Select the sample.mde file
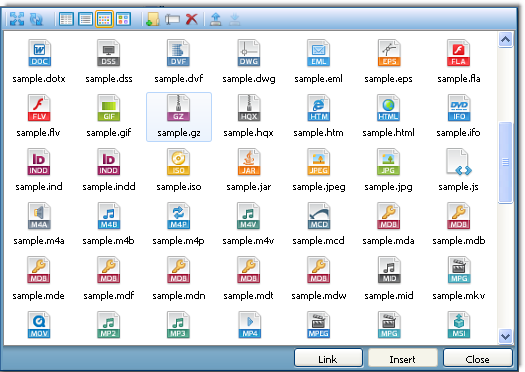This screenshot has width=525, height=372. (39, 279)
